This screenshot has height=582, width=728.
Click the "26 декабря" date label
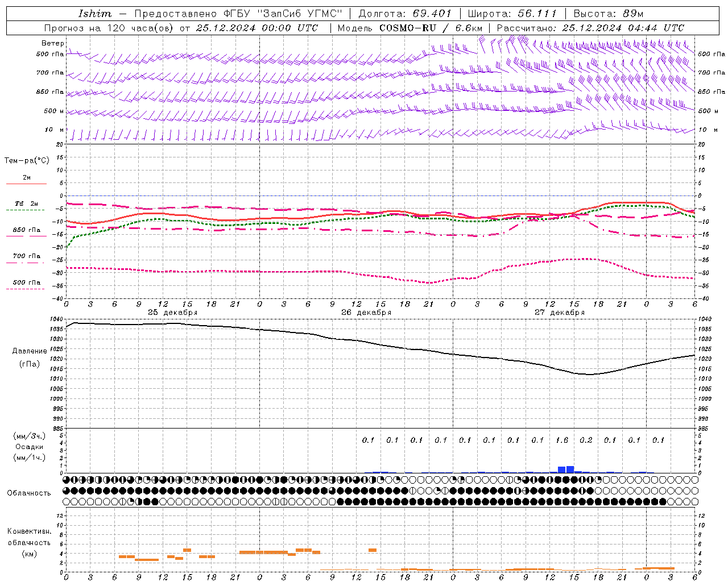pos(366,313)
